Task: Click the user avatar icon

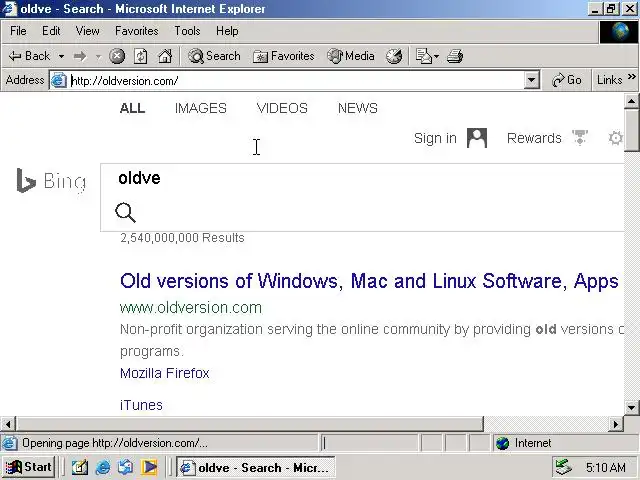Action: pyautogui.click(x=477, y=138)
